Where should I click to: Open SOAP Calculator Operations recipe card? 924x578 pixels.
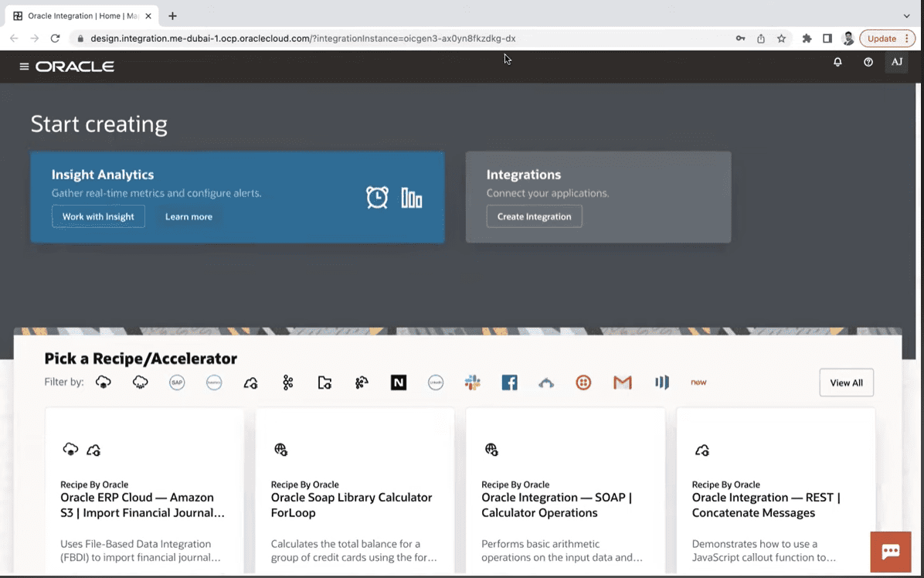565,490
